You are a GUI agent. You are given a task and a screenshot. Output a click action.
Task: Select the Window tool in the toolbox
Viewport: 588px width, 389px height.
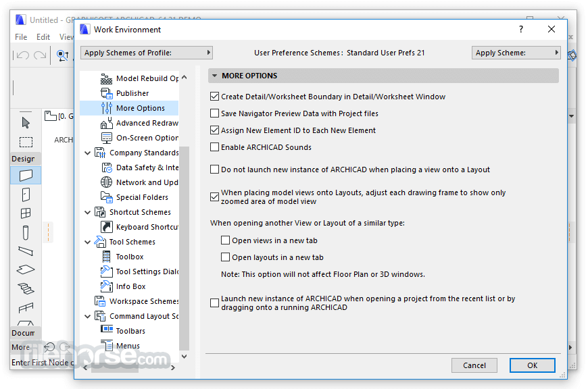pyautogui.click(x=26, y=213)
